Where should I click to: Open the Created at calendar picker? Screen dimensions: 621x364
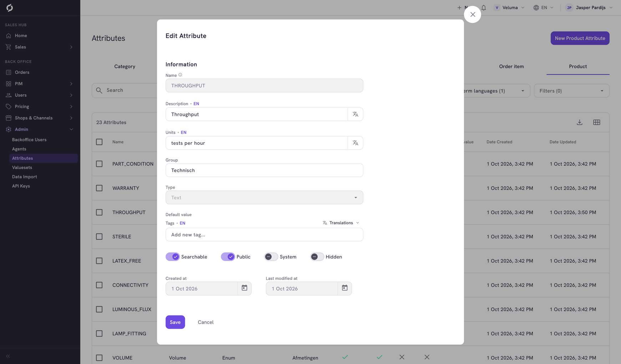coord(244,288)
